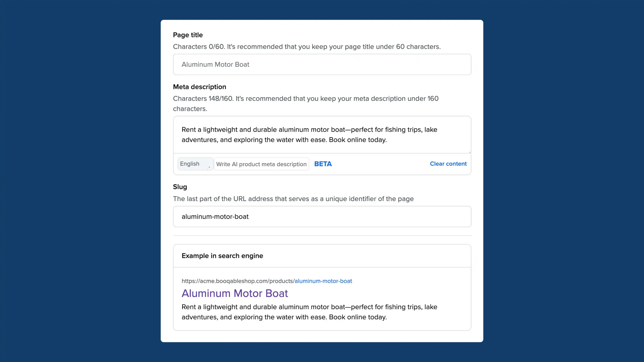Click Write AI product meta description

tap(261, 164)
